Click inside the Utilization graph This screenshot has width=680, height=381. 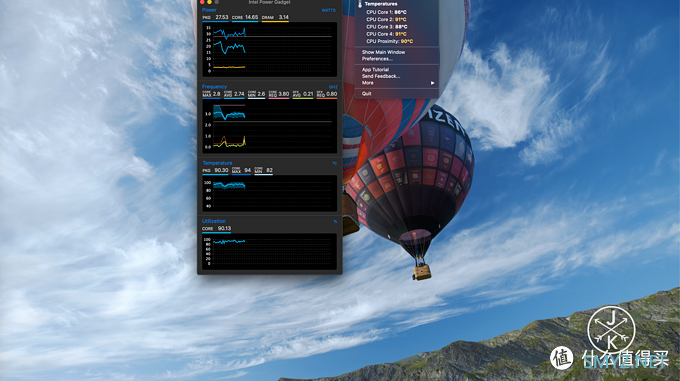coord(270,251)
